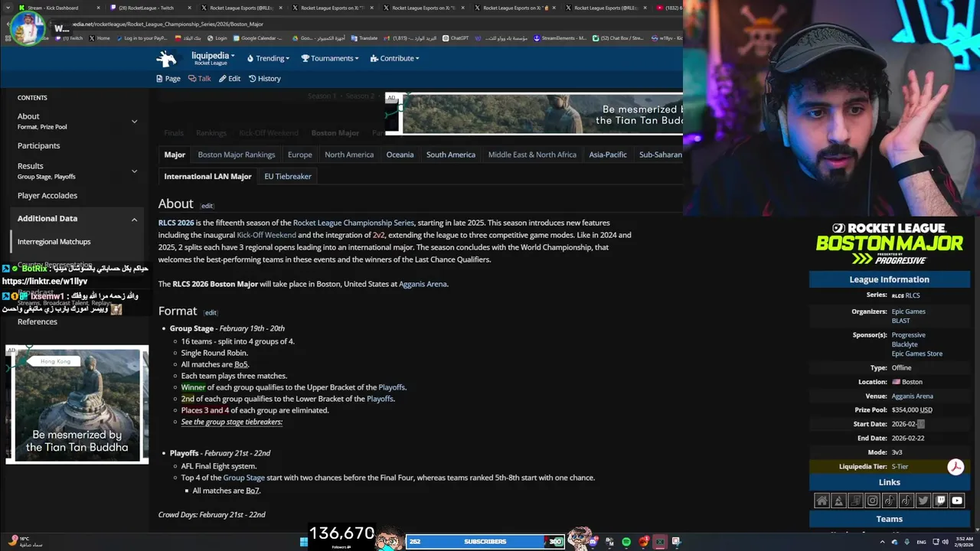Open Spotify from the taskbar
Viewport: 980px width, 551px height.
pos(626,542)
